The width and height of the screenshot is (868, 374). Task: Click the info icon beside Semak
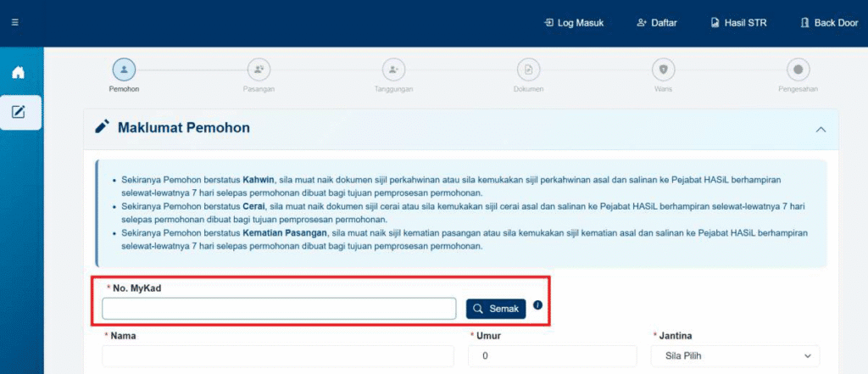pos(537,305)
